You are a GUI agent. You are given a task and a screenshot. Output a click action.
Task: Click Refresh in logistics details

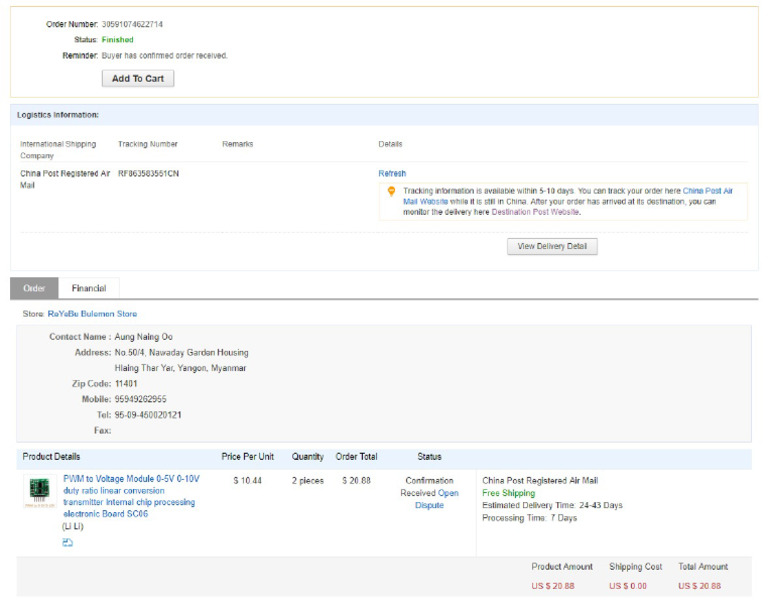392,174
